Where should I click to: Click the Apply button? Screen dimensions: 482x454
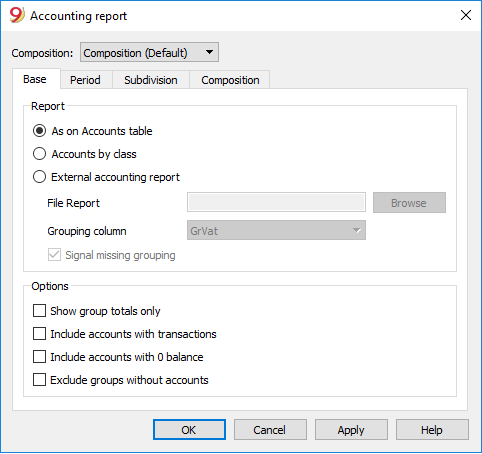(x=351, y=430)
